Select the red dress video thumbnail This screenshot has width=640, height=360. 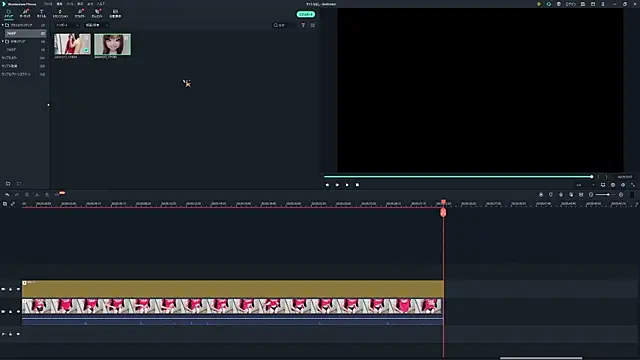[x=72, y=44]
